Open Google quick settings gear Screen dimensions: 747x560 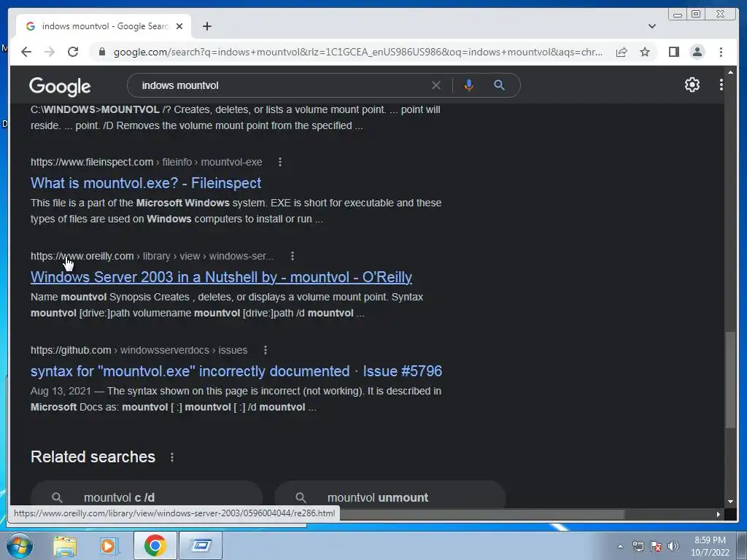click(x=692, y=85)
